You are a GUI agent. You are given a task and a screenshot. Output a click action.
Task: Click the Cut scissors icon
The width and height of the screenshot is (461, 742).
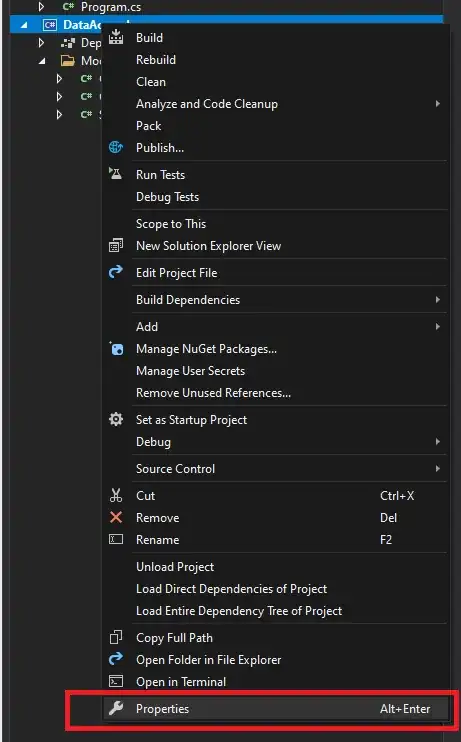coord(116,495)
